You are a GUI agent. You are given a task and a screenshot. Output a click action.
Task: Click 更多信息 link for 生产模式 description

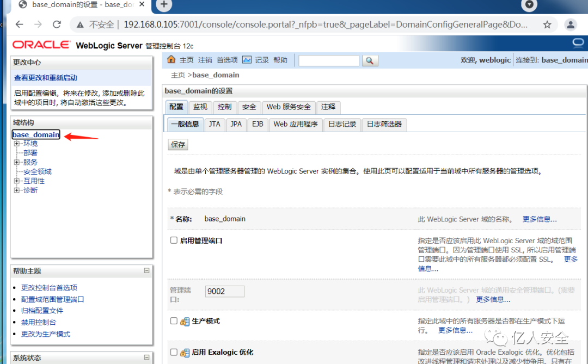455,330
